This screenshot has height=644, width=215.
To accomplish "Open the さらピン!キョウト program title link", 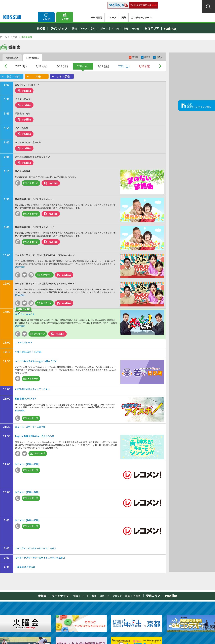I will click(25, 314).
